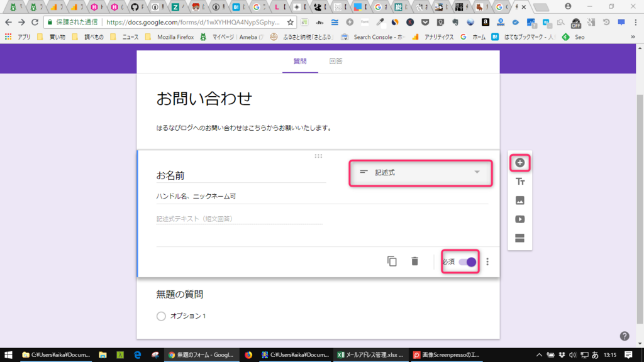
Task: Open more options for お名前 question
Action: point(487,261)
